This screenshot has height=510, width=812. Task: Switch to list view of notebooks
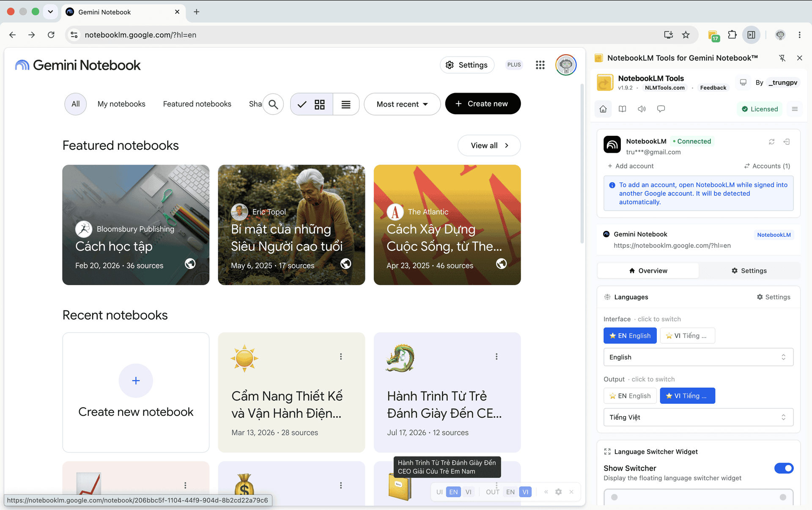346,104
